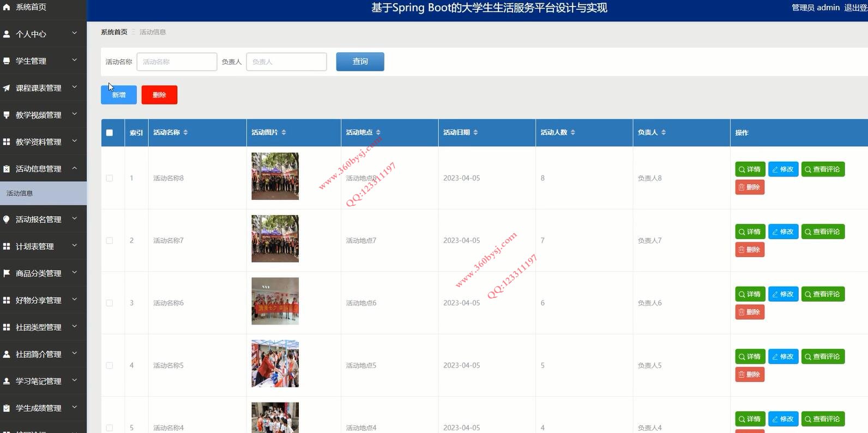This screenshot has height=433, width=868.
Task: Click the grid icon beside 教学资料管理
Action: (7, 142)
